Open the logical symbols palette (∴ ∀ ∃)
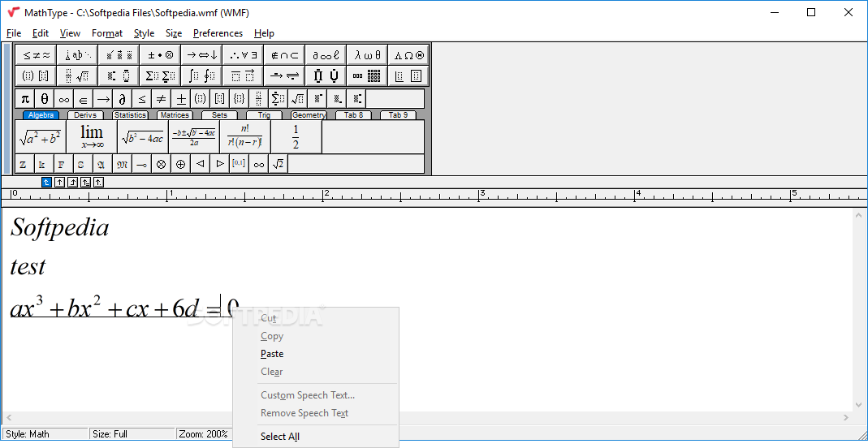 pyautogui.click(x=243, y=54)
